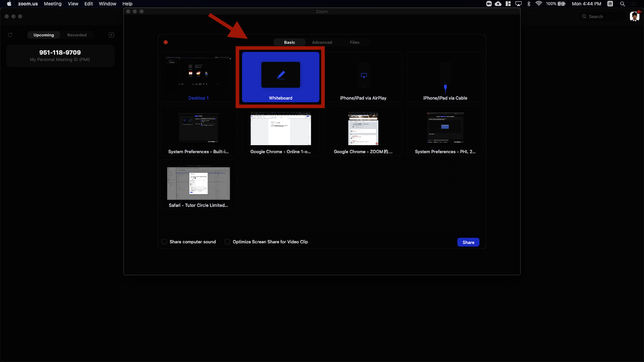The width and height of the screenshot is (644, 362).
Task: Click the Wi-Fi menu bar icon
Action: point(539,4)
